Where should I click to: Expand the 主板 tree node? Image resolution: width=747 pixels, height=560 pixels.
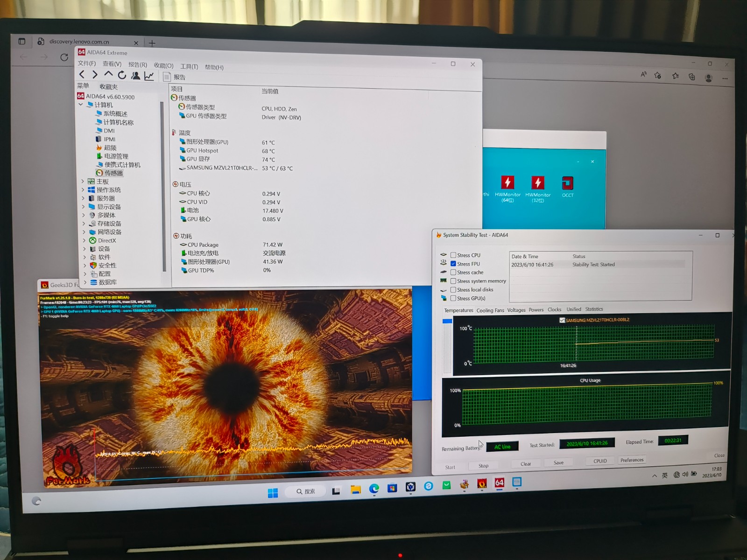(83, 181)
